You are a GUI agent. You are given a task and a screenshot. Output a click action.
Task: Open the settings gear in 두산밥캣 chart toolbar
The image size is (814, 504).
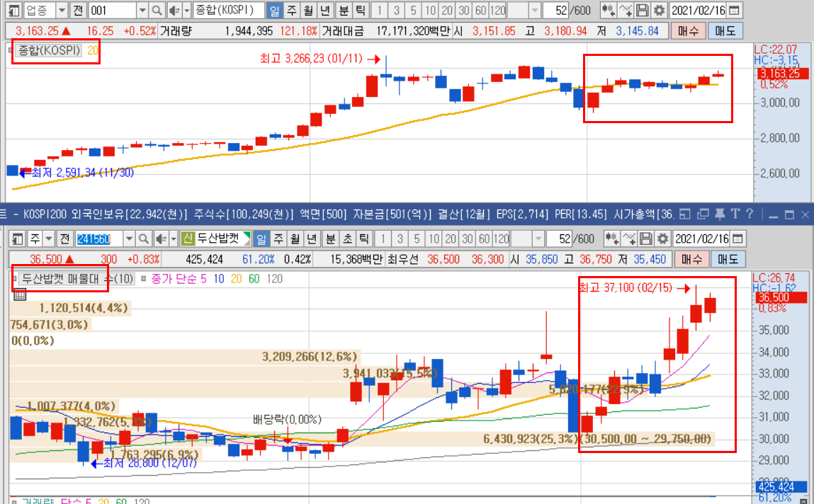(x=662, y=239)
